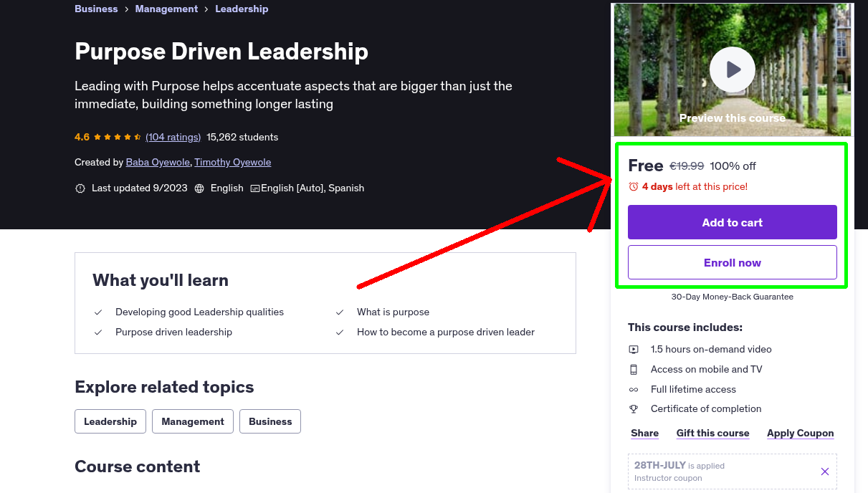Click the star rating icons
The width and height of the screenshot is (868, 493).
tap(118, 137)
